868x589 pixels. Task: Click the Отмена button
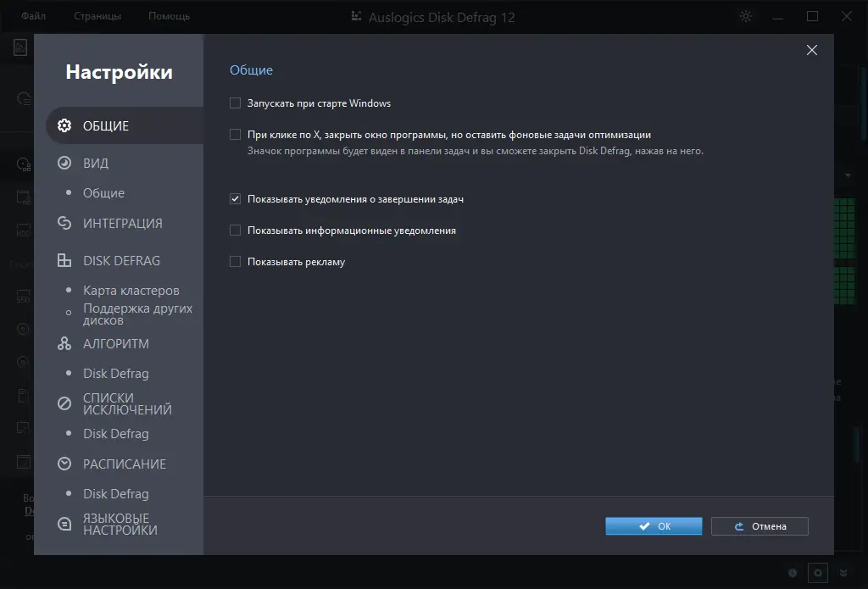click(x=759, y=526)
